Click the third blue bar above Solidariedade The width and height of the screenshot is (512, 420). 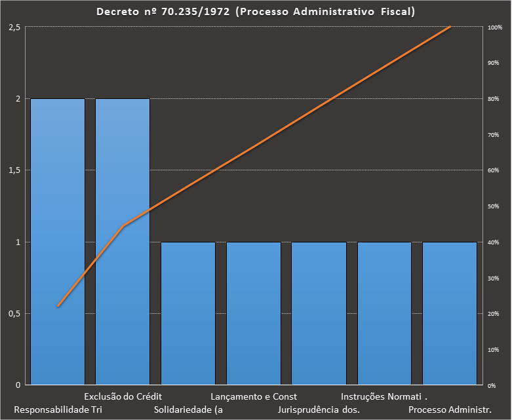click(188, 315)
